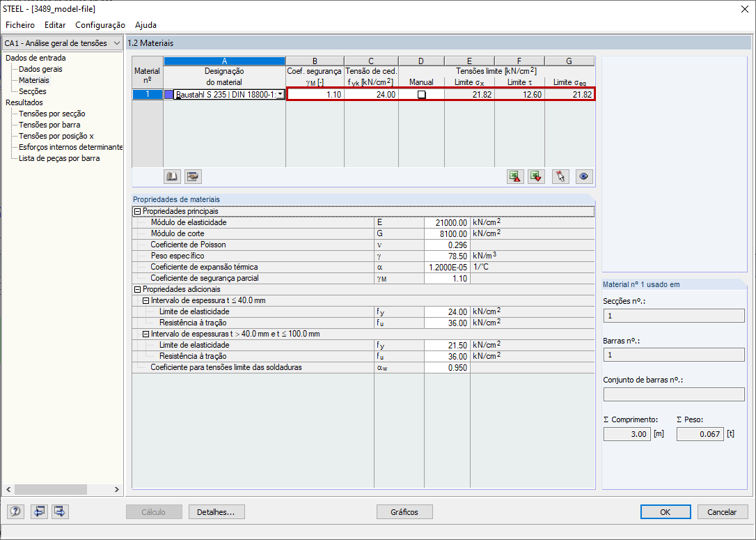
Task: Go to previous table arrow icon
Action: (x=39, y=511)
